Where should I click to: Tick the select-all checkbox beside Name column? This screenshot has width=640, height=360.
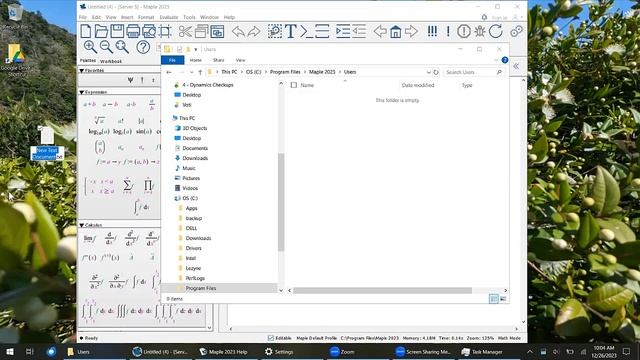(x=294, y=85)
